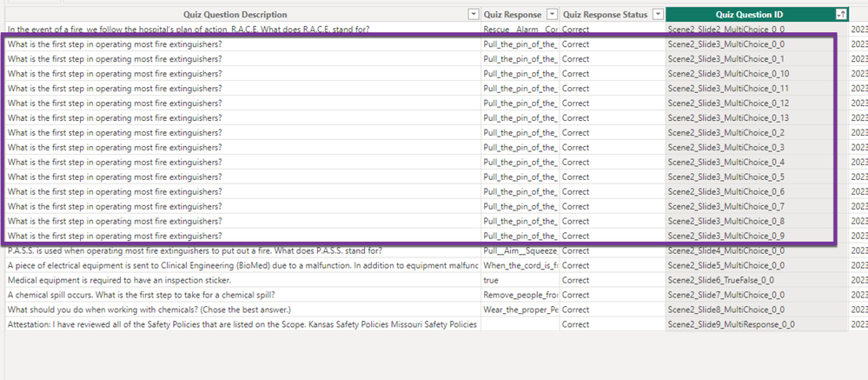
Task: Click the 'Wear_the_proper_Pe' response cell
Action: (x=520, y=310)
